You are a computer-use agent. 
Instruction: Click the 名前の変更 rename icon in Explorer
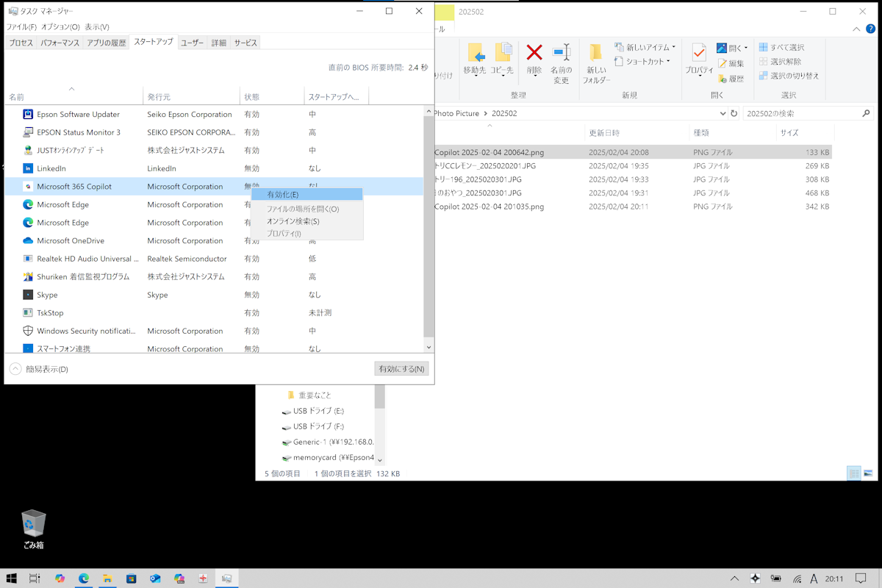pos(562,52)
